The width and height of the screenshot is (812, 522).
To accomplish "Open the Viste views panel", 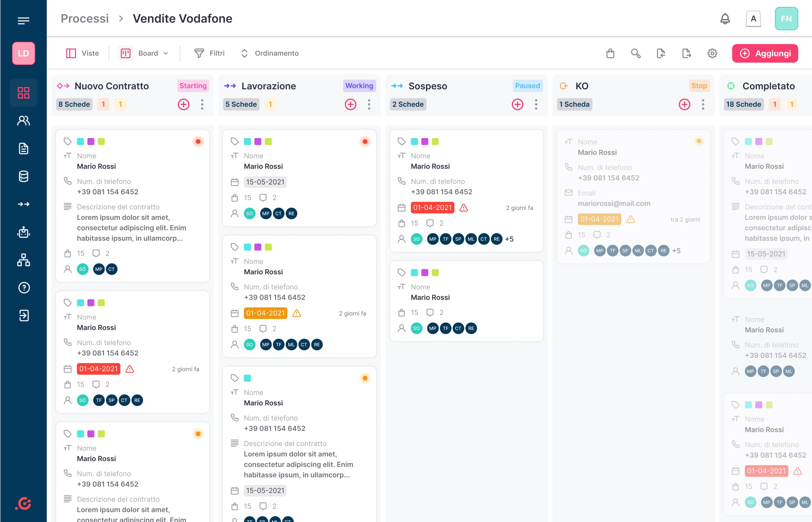I will (x=82, y=53).
